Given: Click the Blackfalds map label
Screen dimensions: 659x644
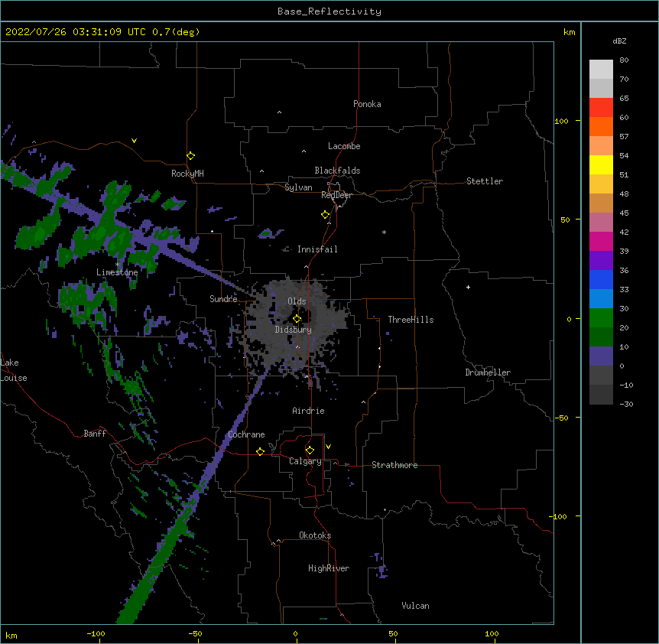Looking at the screenshot, I should tap(337, 171).
